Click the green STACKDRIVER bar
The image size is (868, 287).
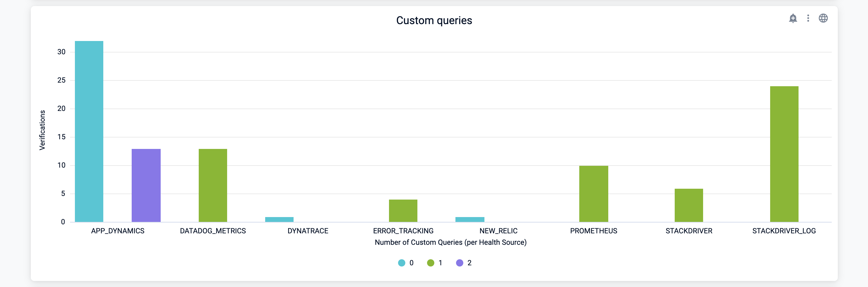tap(689, 205)
